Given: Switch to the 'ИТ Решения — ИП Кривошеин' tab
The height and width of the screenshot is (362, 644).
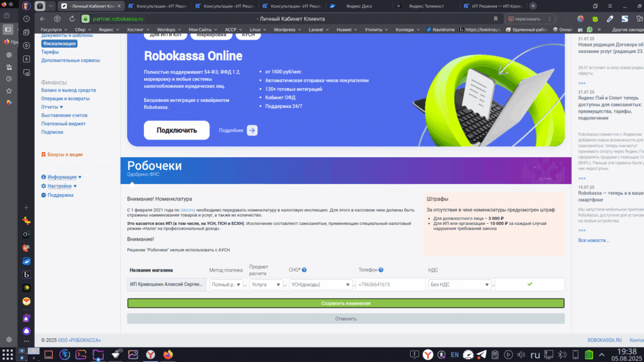Looking at the screenshot, I should point(492,6).
